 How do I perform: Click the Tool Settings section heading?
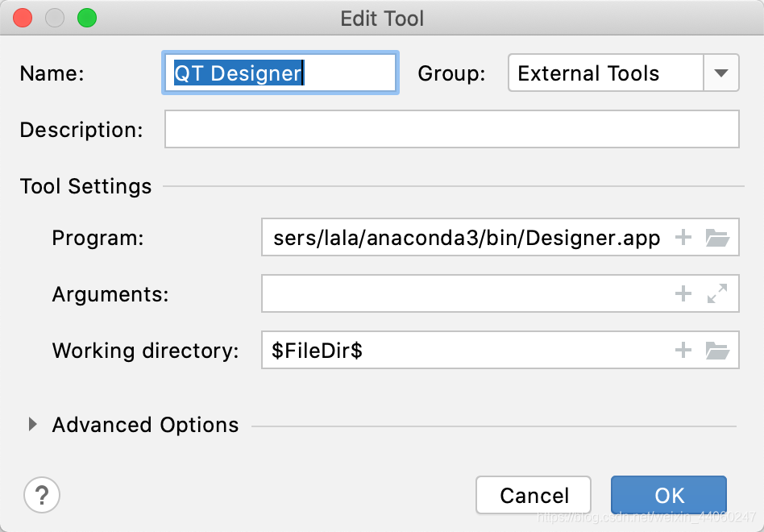85,186
